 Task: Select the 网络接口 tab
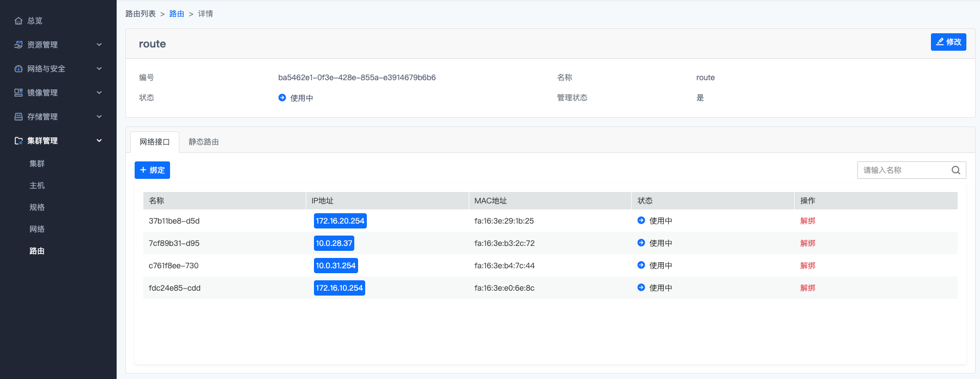tap(155, 142)
